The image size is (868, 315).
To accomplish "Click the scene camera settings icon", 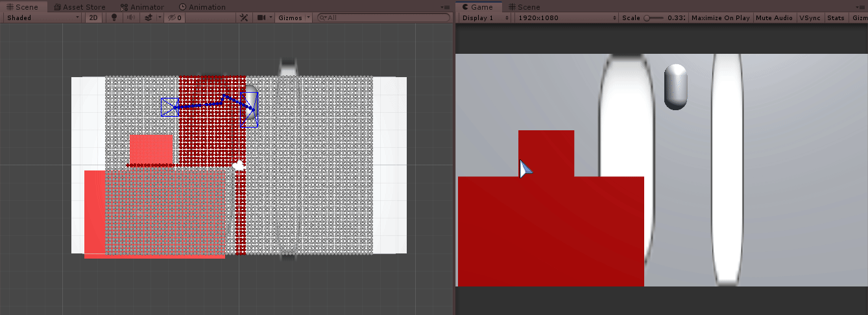I will pyautogui.click(x=261, y=17).
